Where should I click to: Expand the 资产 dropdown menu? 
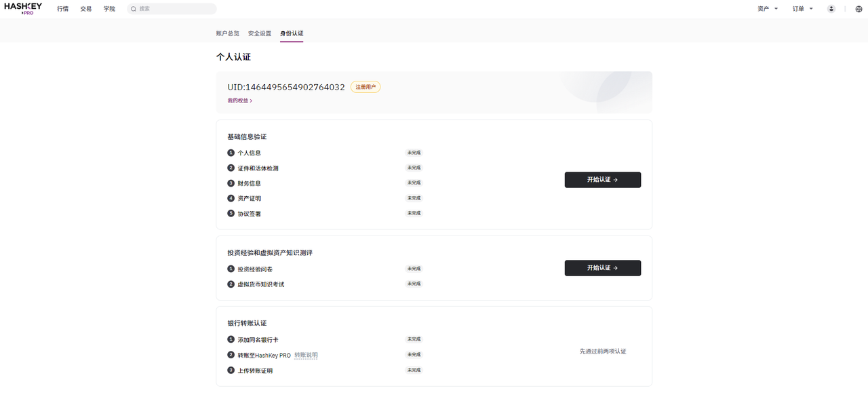[x=768, y=9]
